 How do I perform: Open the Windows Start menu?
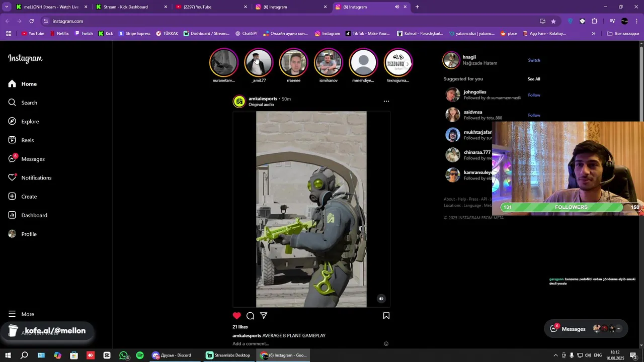coord(8,355)
